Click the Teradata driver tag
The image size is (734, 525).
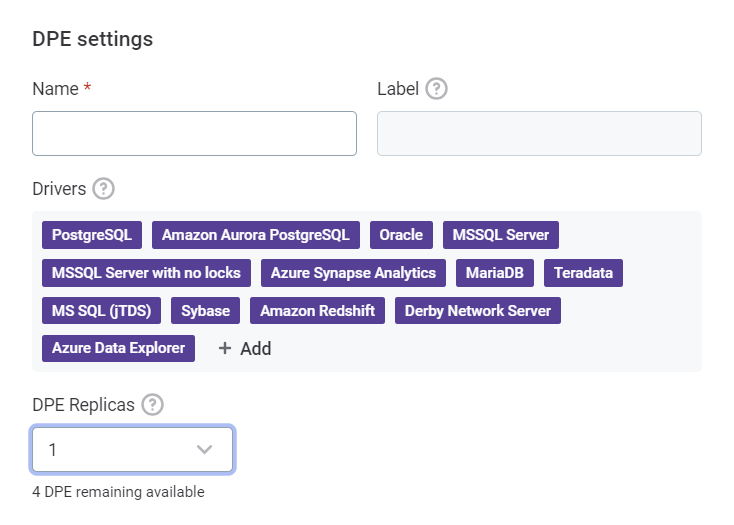click(x=583, y=273)
